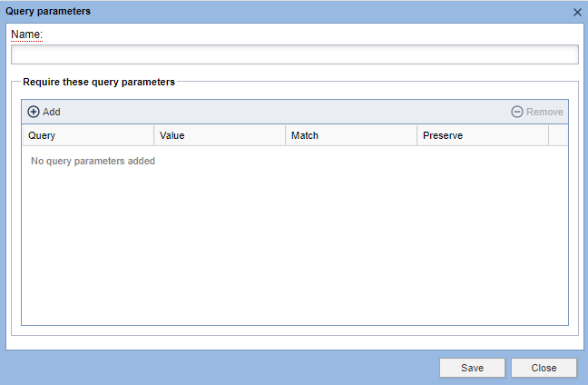The image size is (588, 385).
Task: Click the plus icon beside Add
Action: 34,112
